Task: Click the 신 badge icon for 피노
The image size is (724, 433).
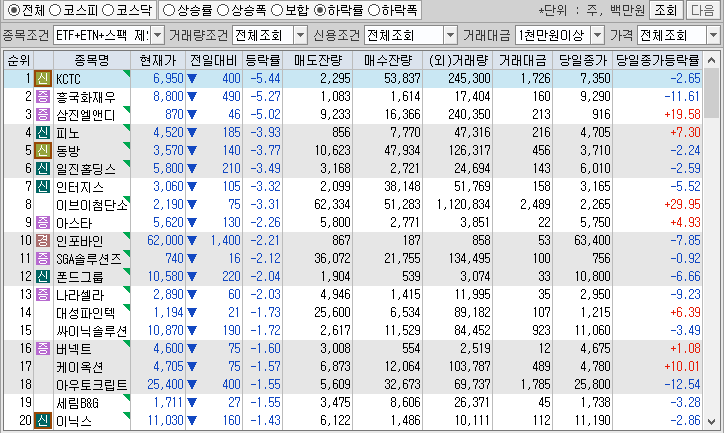Action: (43, 132)
